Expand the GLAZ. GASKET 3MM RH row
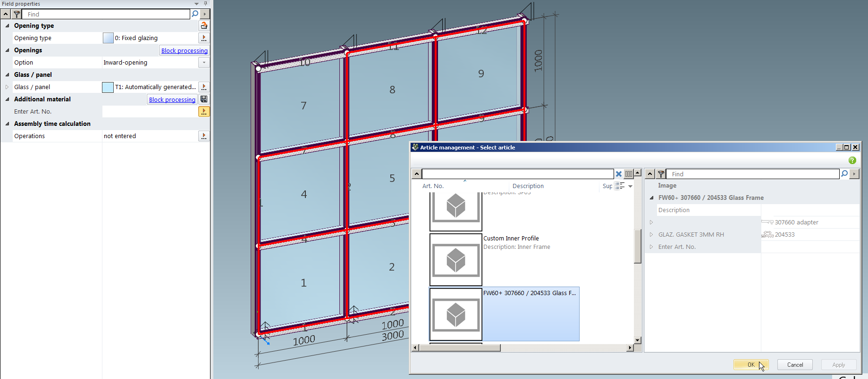 pyautogui.click(x=651, y=234)
